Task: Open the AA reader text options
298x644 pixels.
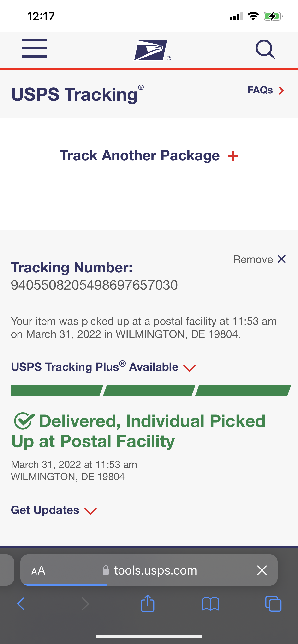Action: 38,570
